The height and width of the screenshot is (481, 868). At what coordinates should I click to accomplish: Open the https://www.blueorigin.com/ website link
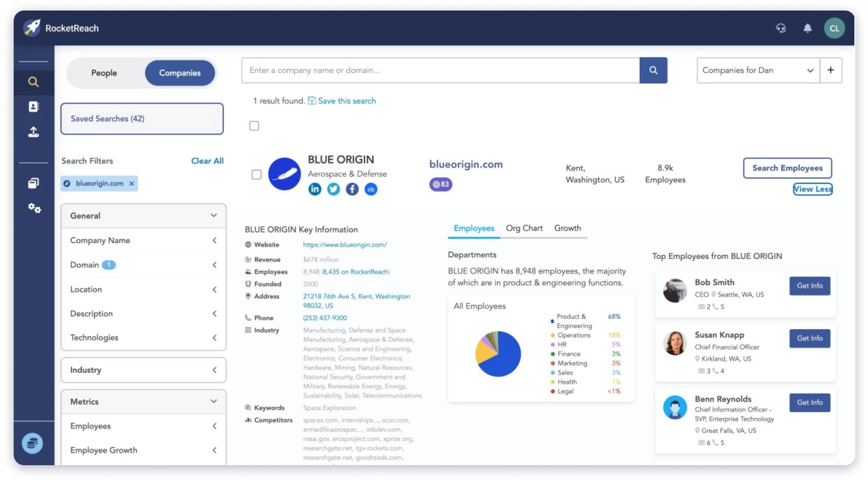345,245
